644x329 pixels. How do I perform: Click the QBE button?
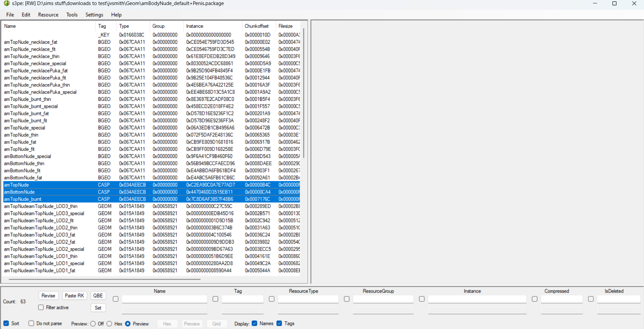point(98,296)
